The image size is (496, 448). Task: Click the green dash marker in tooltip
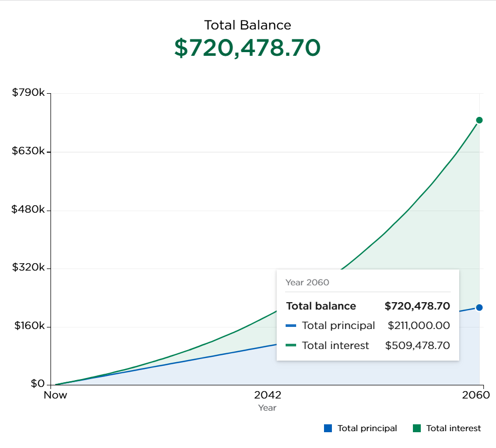tap(291, 346)
